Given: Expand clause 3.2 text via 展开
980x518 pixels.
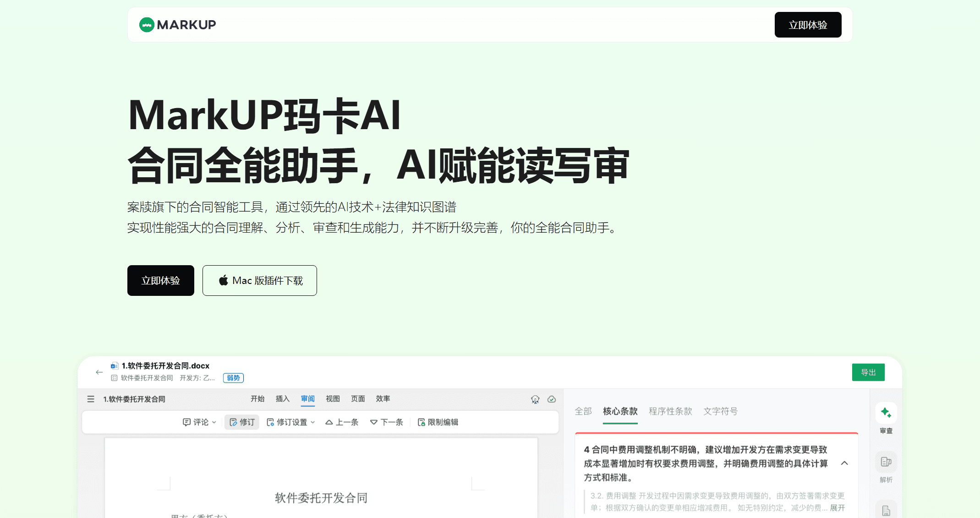Looking at the screenshot, I should pos(837,507).
